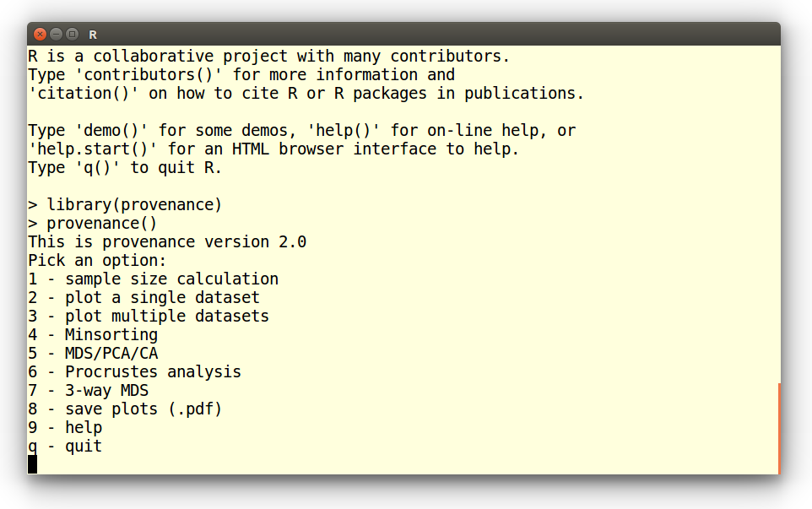Click the orange terminal scrollbar thumb
The image size is (812, 509).
coord(778,428)
